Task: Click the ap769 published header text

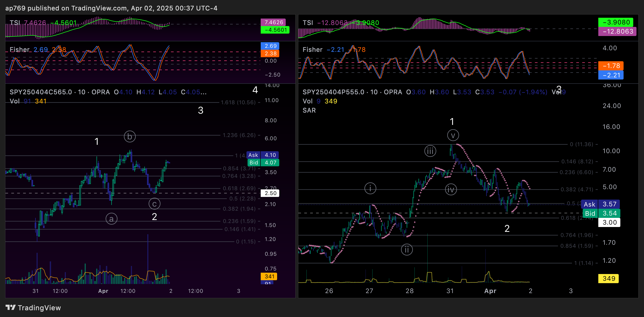Action: click(x=111, y=8)
